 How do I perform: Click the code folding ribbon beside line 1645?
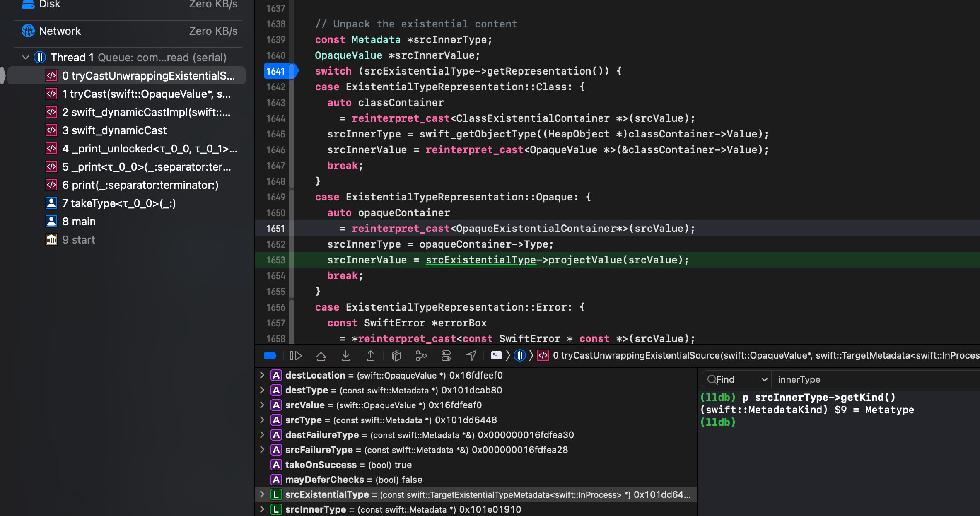pyautogui.click(x=292, y=134)
